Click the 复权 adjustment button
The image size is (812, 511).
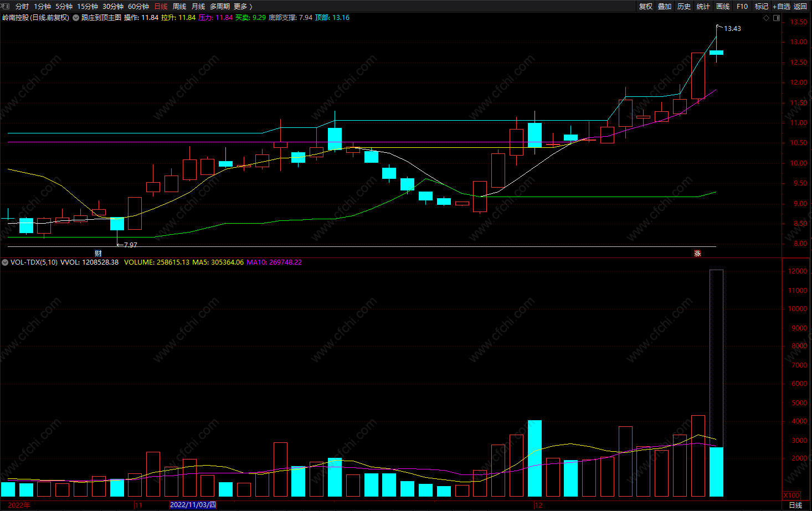point(646,7)
